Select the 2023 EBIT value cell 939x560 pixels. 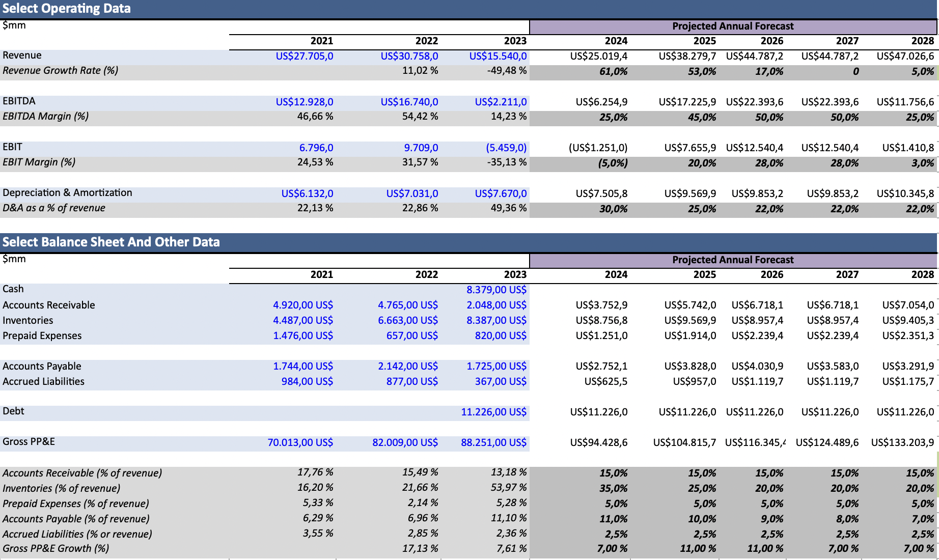(x=506, y=148)
